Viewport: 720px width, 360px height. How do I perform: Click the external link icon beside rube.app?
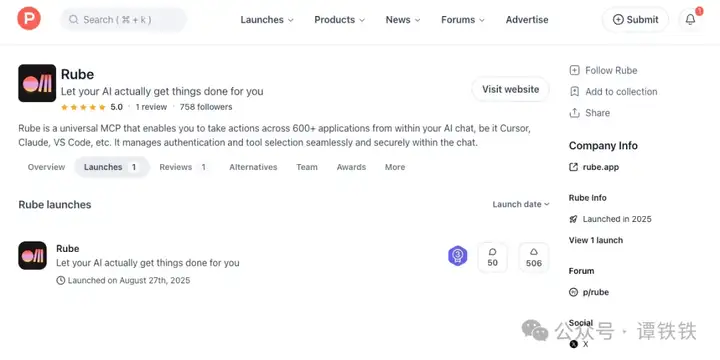click(x=574, y=167)
